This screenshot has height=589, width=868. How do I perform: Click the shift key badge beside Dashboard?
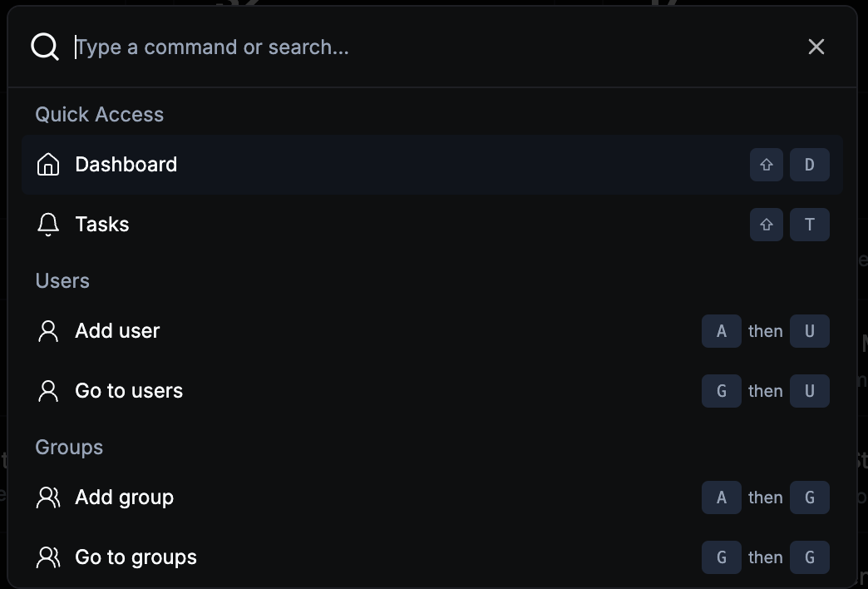(766, 165)
